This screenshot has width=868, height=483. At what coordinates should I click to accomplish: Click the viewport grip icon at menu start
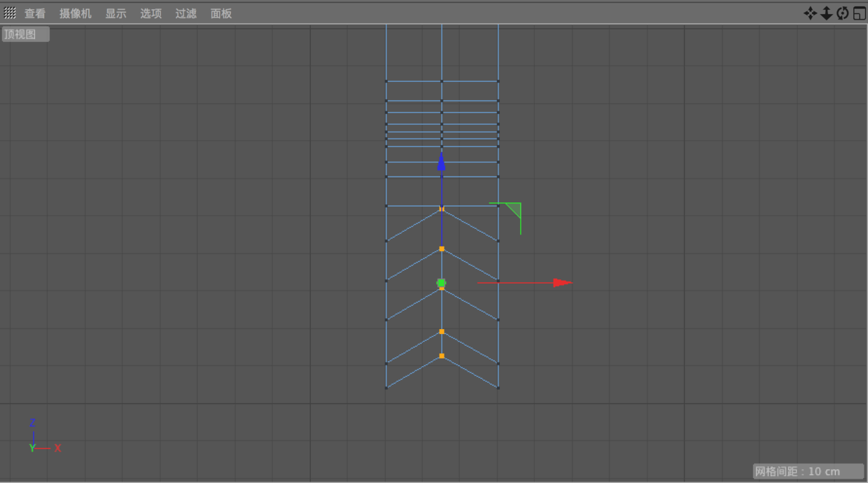[x=10, y=13]
